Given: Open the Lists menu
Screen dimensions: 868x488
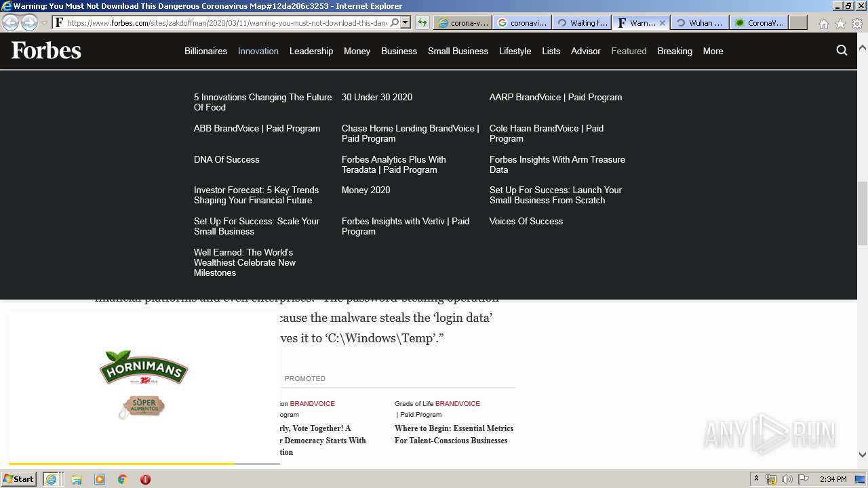Looking at the screenshot, I should pos(551,51).
